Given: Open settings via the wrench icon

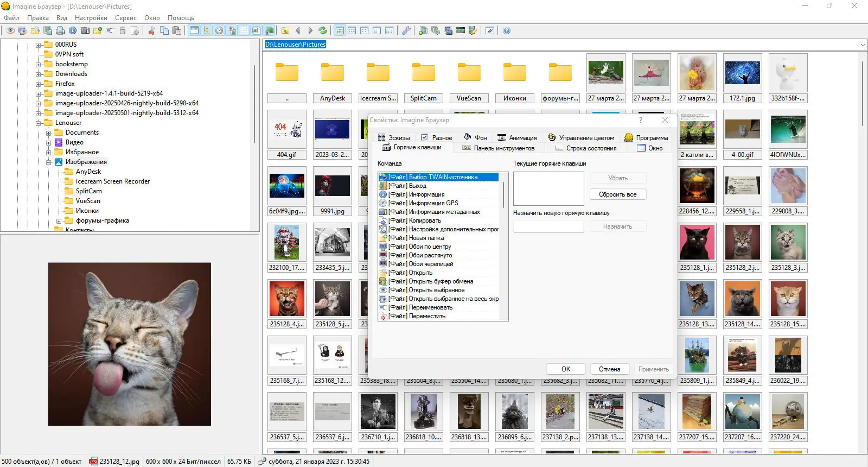Looking at the screenshot, I should coord(406,30).
